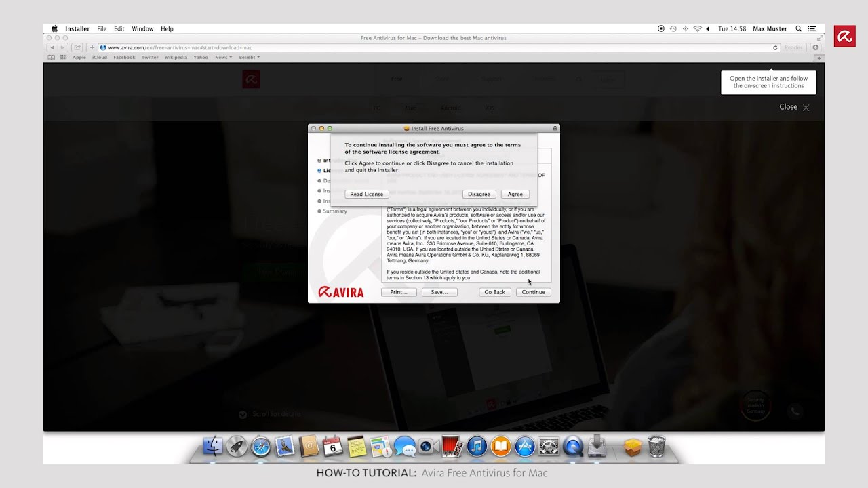
Task: Select the Summary step in installer sidebar
Action: tap(332, 211)
